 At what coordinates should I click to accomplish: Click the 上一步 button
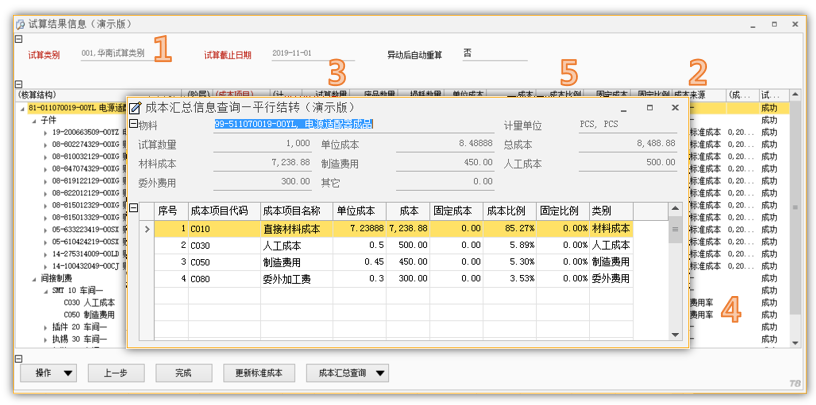[115, 373]
